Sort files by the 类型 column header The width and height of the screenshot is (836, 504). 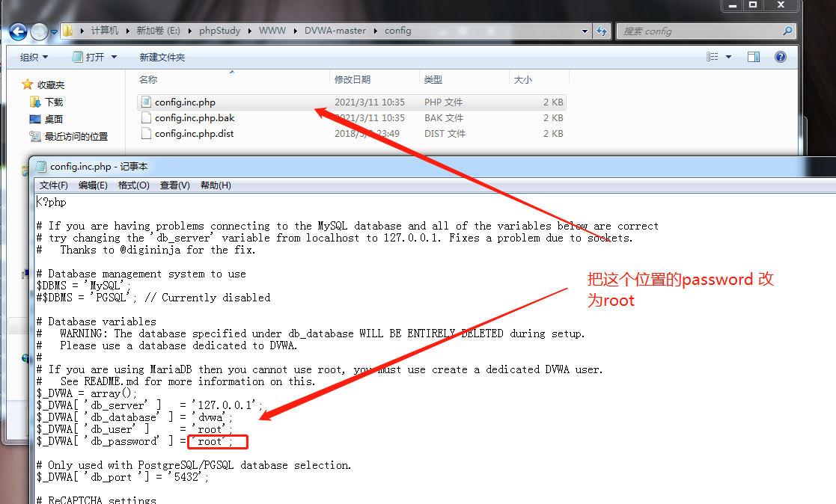[433, 79]
